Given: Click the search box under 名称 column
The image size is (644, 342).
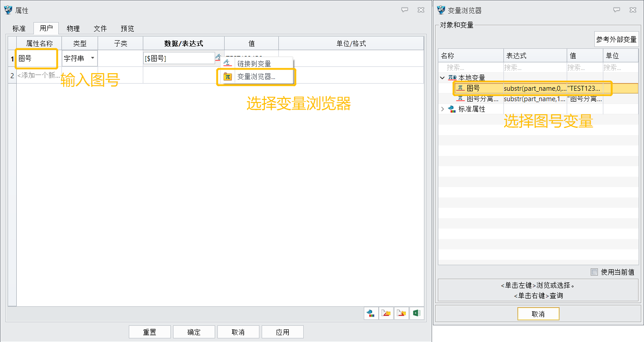Looking at the screenshot, I should point(471,67).
